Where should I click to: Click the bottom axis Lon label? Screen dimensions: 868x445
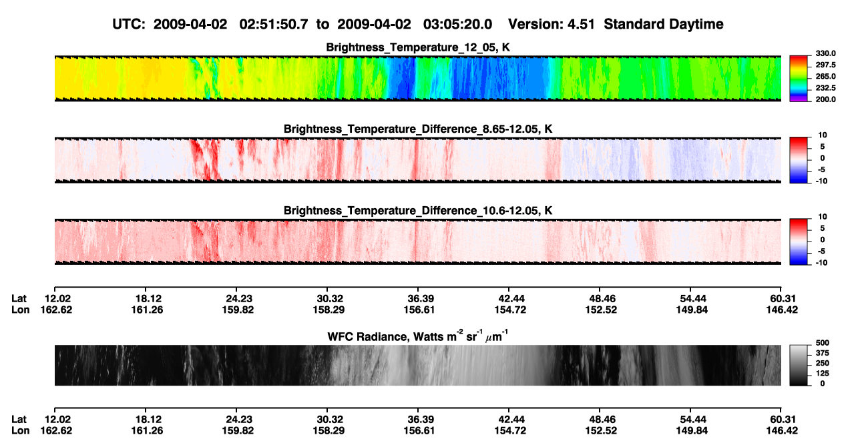(x=20, y=430)
